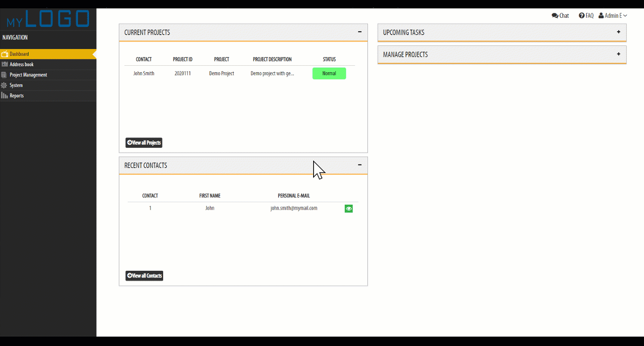Click the Dashboard icon in navigation

pyautogui.click(x=4, y=54)
